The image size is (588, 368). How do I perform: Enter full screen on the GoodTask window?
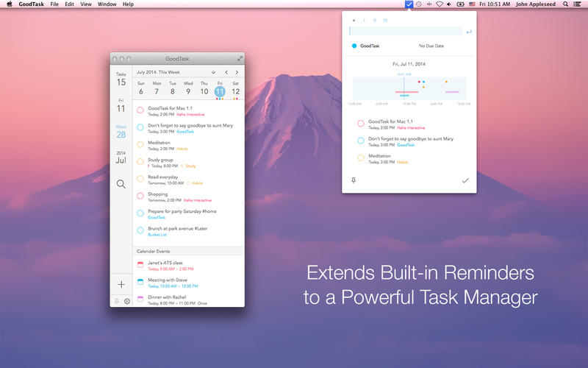(240, 59)
